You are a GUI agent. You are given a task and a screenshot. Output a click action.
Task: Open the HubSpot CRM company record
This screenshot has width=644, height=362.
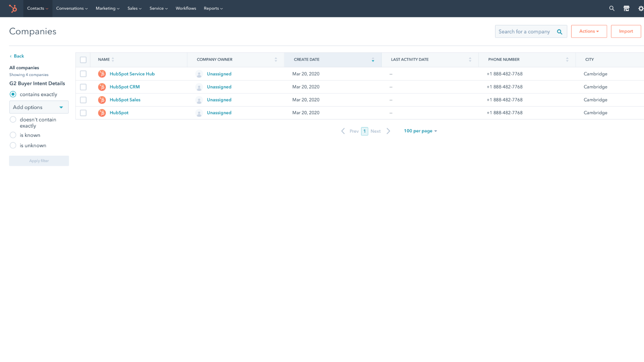tap(125, 87)
